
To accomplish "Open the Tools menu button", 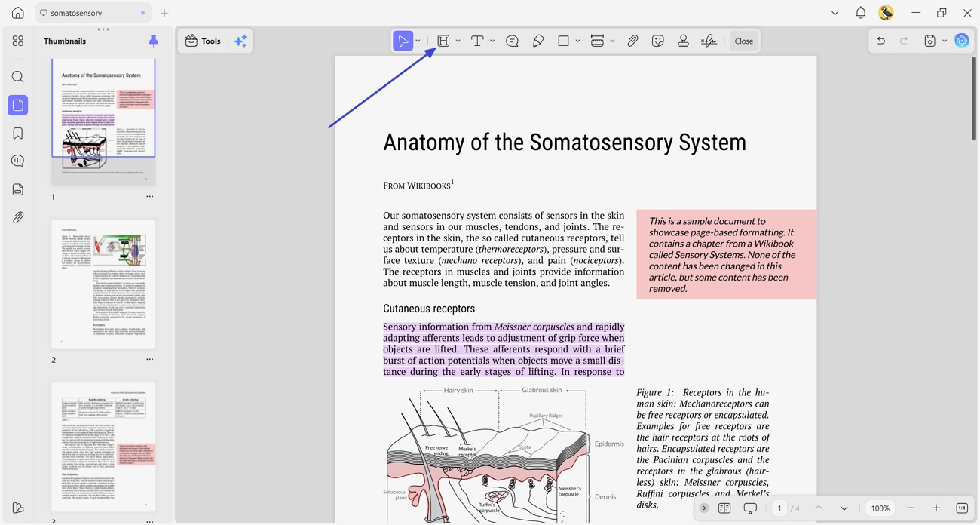I will tap(204, 41).
